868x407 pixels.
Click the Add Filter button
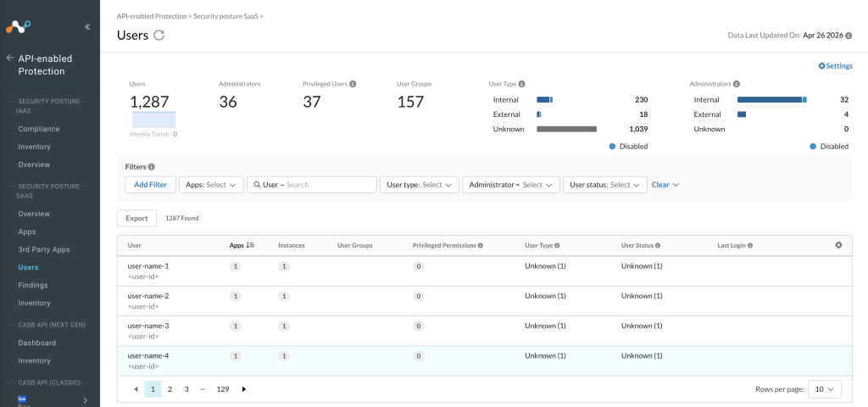pyautogui.click(x=150, y=185)
